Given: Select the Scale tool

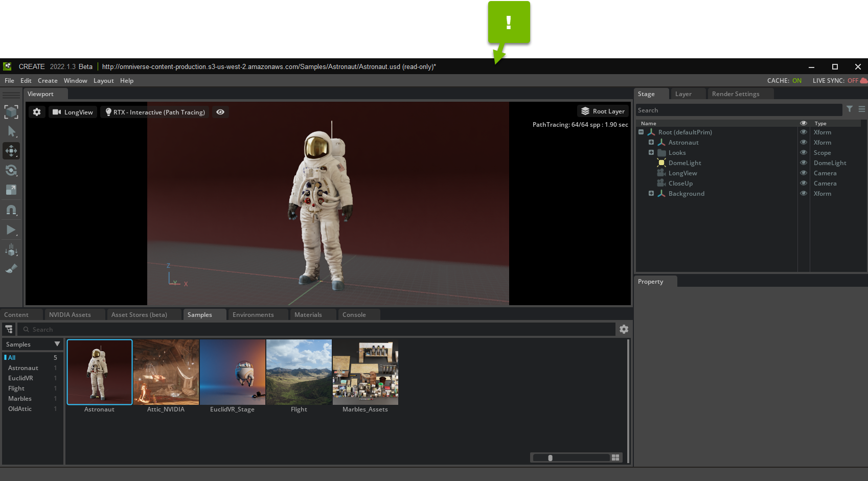Looking at the screenshot, I should pos(11,190).
